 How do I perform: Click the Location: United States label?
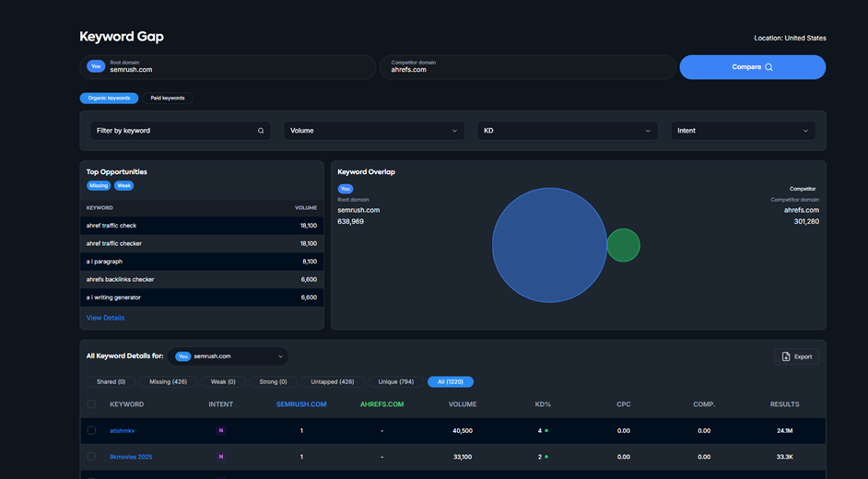click(x=790, y=38)
